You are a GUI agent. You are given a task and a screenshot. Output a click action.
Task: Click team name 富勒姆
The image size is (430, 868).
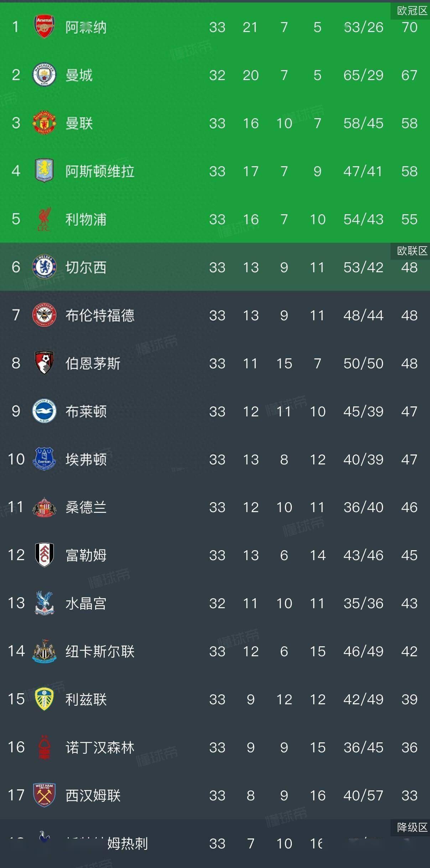pos(86,555)
